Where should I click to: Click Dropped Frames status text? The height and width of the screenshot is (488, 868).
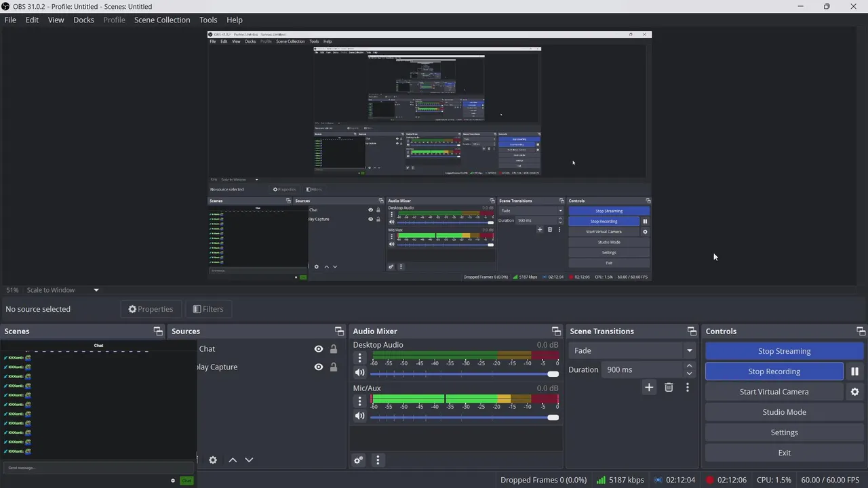click(x=544, y=480)
